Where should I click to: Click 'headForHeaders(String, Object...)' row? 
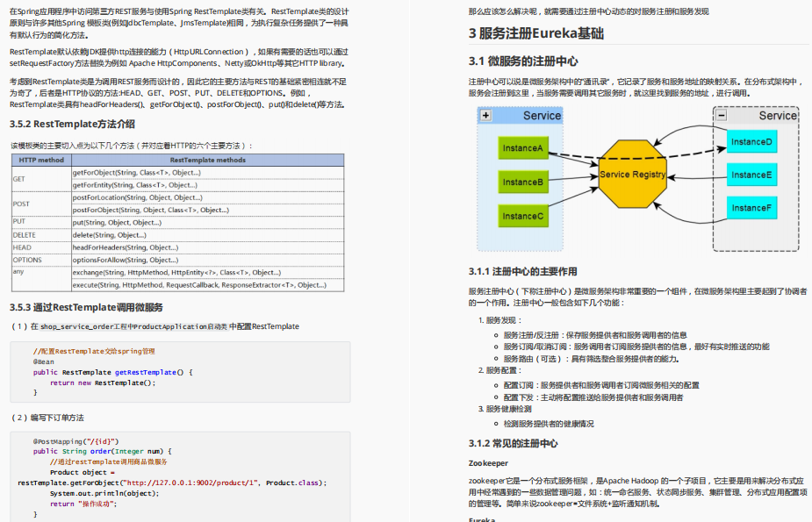click(x=208, y=247)
